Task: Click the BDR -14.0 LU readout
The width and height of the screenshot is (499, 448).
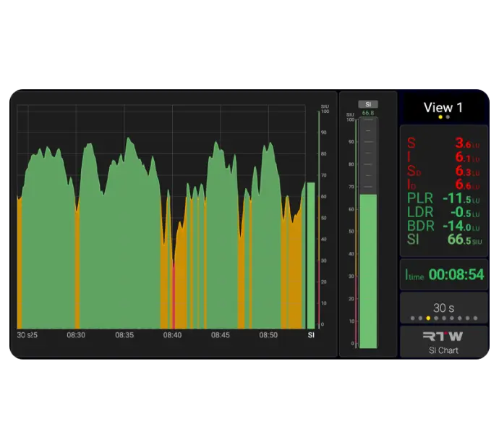Action: [443, 226]
